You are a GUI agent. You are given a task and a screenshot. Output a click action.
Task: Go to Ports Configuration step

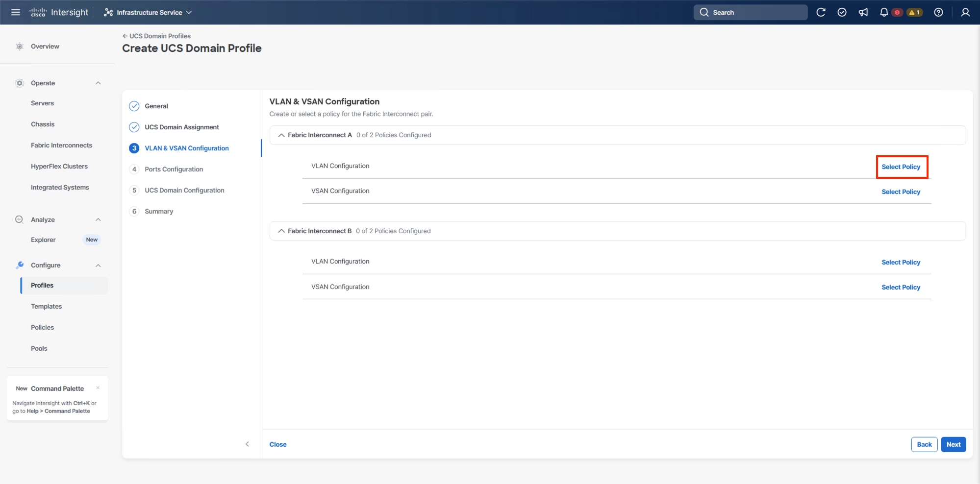click(174, 169)
